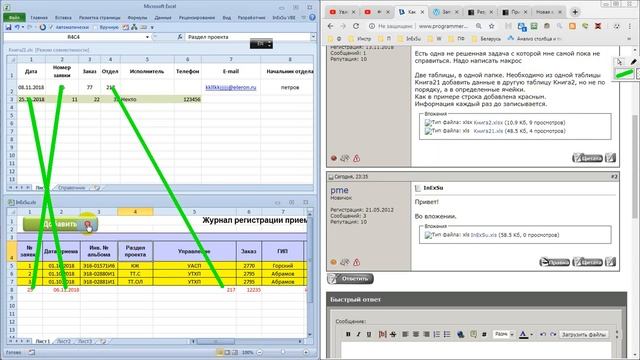Viewport: 640px width, 360px height.
Task: Select the Вручную calculation option
Action: pos(106,27)
